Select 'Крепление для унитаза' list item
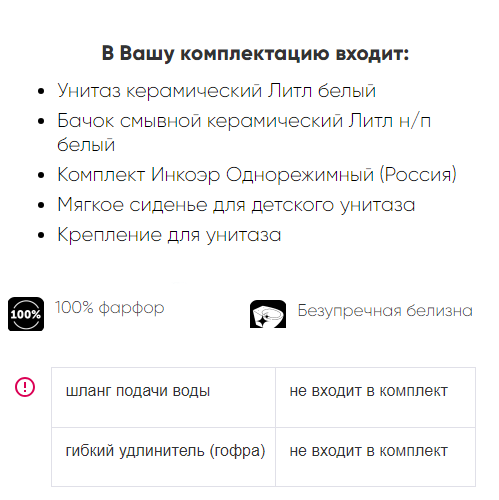Viewport: 499px width, 500px height. click(x=169, y=235)
